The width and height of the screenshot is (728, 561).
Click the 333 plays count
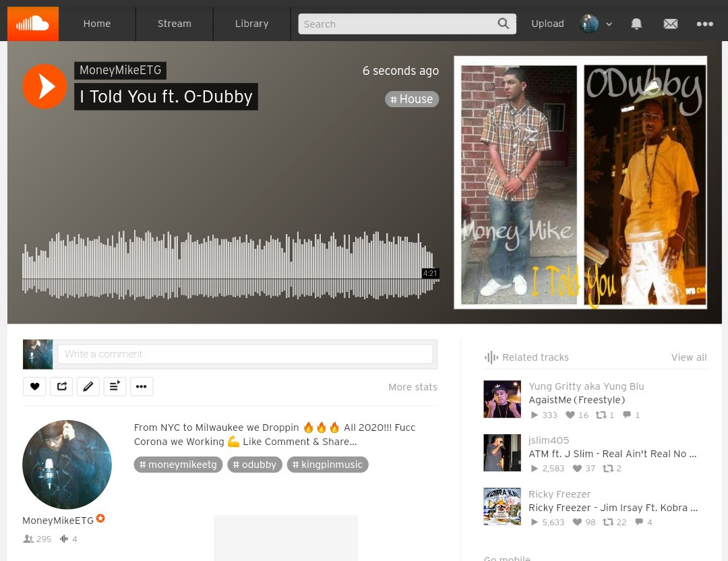click(x=544, y=415)
